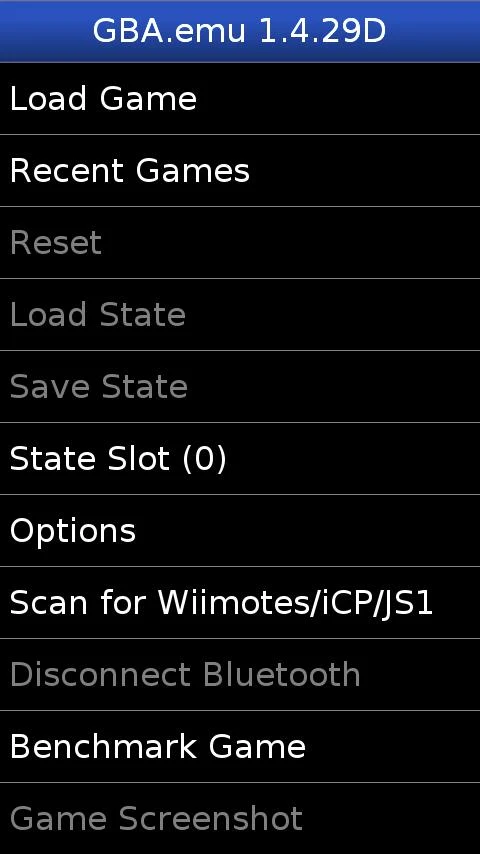The image size is (480, 854).
Task: Expand emulator Options settings row
Action: [240, 530]
